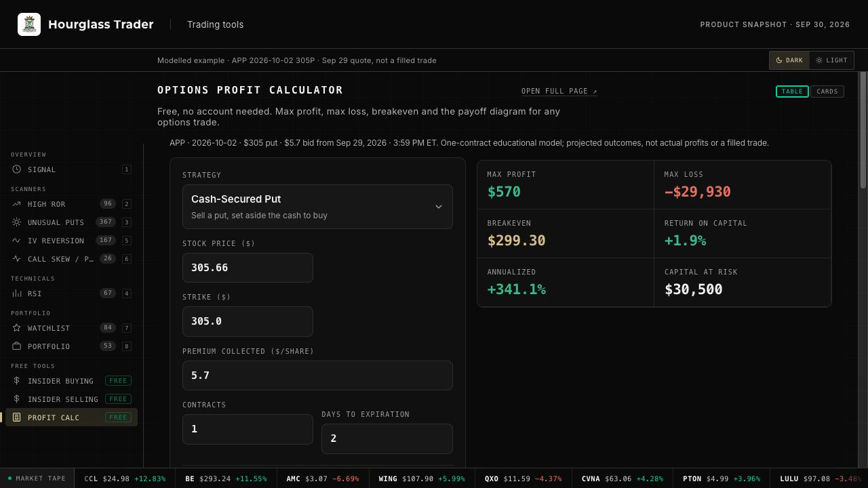Click the Watchlist star icon
The height and width of the screenshot is (488, 868).
point(16,328)
